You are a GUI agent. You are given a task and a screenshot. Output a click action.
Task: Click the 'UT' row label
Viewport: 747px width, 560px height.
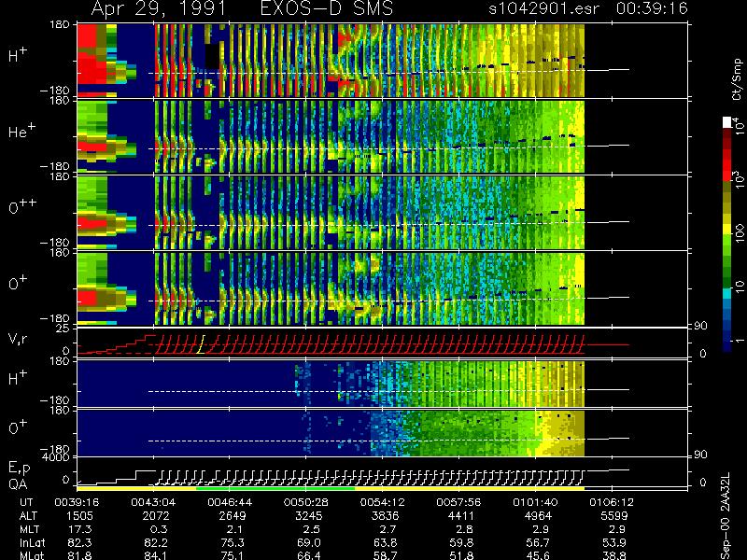pos(27,502)
